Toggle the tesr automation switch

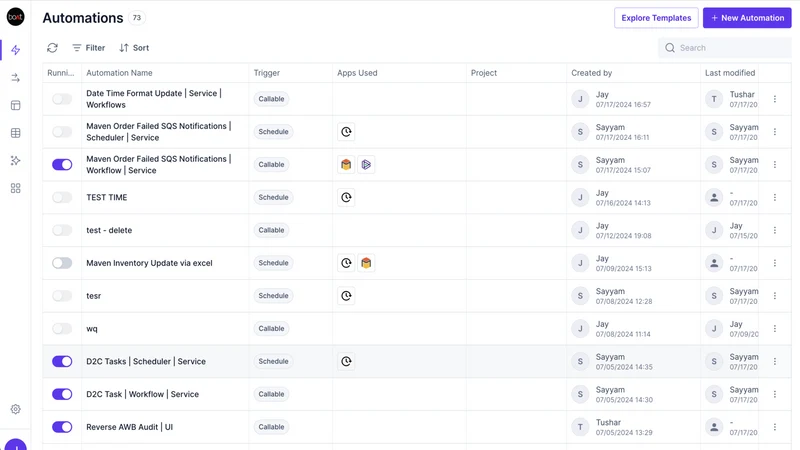62,295
